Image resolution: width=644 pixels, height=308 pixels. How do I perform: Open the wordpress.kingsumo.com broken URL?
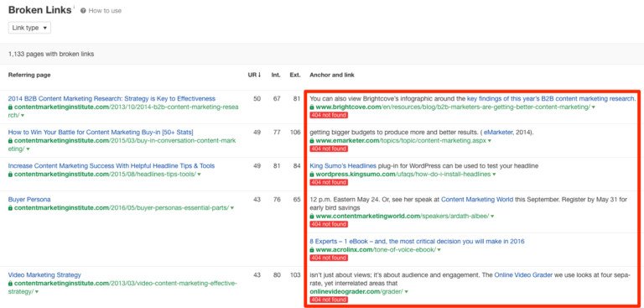403,175
